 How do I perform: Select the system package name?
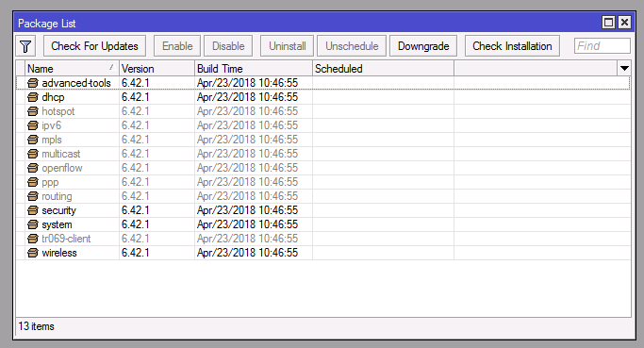tap(57, 224)
